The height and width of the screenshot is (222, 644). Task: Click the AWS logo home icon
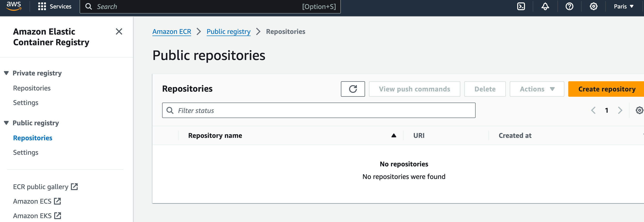pyautogui.click(x=14, y=6)
